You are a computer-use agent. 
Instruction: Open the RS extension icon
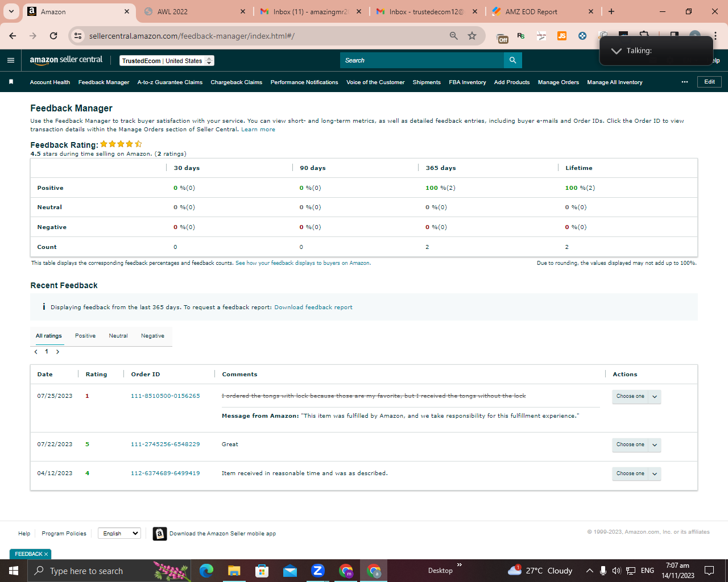pyautogui.click(x=521, y=36)
